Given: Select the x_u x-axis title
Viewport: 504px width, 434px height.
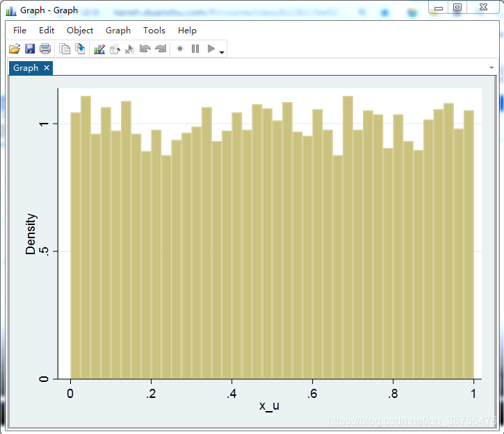Looking at the screenshot, I should (x=269, y=406).
